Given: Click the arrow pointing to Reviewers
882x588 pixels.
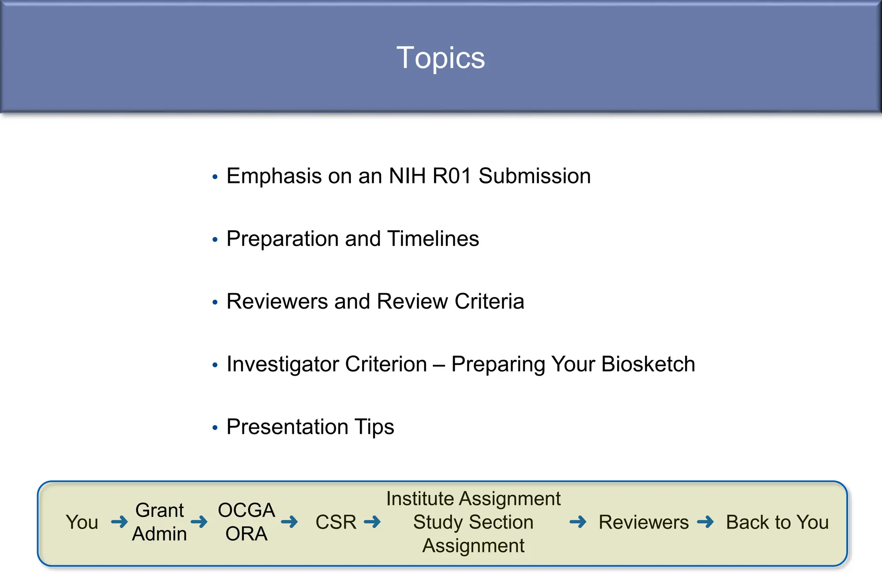Looking at the screenshot, I should tap(578, 522).
